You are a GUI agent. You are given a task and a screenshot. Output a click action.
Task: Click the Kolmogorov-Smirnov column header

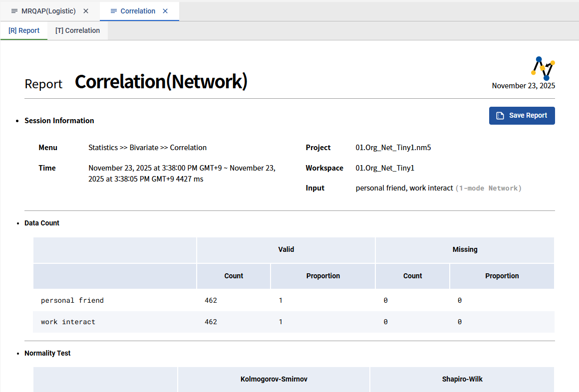point(274,379)
